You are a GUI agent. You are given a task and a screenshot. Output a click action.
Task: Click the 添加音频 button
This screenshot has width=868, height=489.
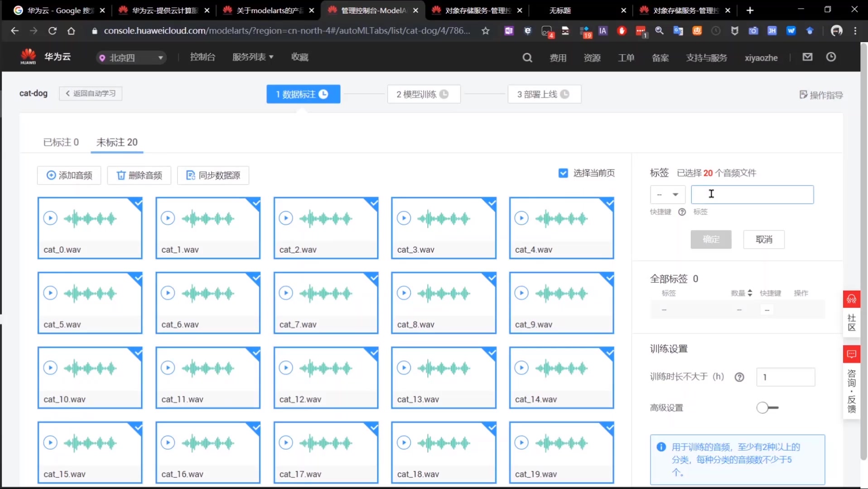(x=69, y=175)
